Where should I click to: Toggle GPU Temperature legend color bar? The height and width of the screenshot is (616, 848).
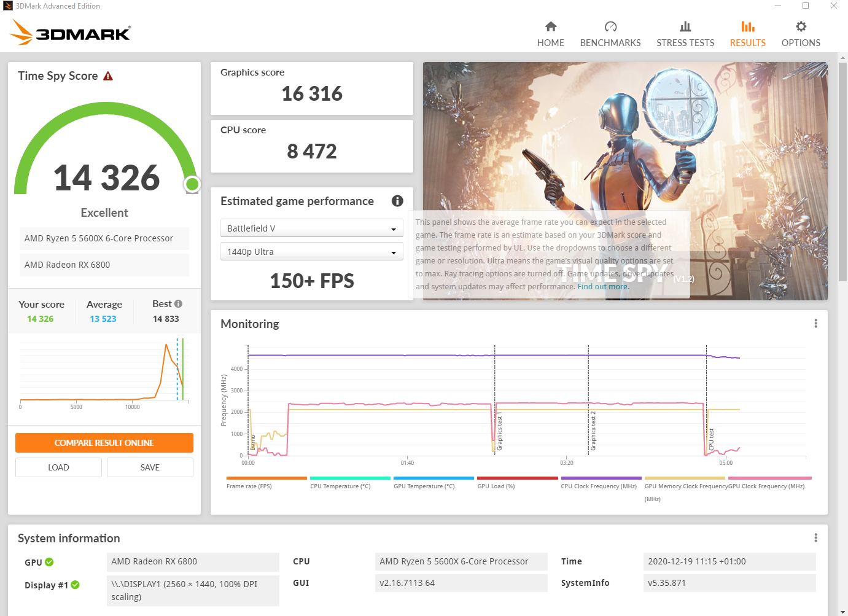coord(434,478)
